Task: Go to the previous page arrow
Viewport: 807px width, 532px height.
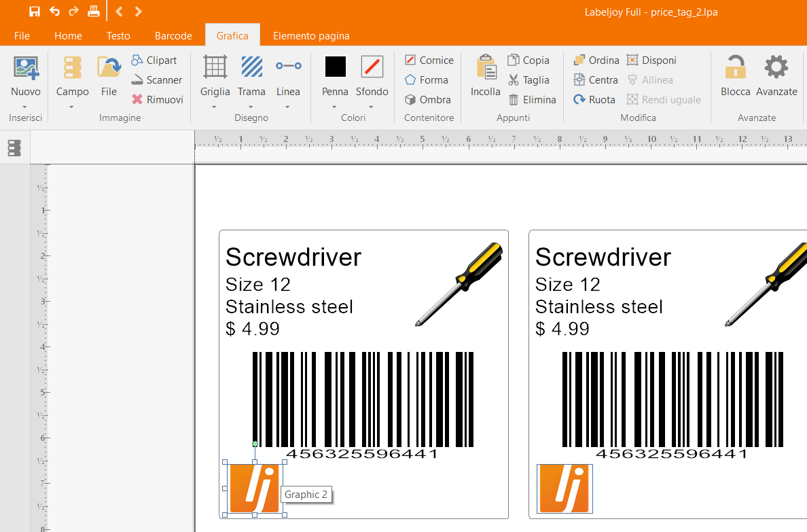Action: (119, 12)
